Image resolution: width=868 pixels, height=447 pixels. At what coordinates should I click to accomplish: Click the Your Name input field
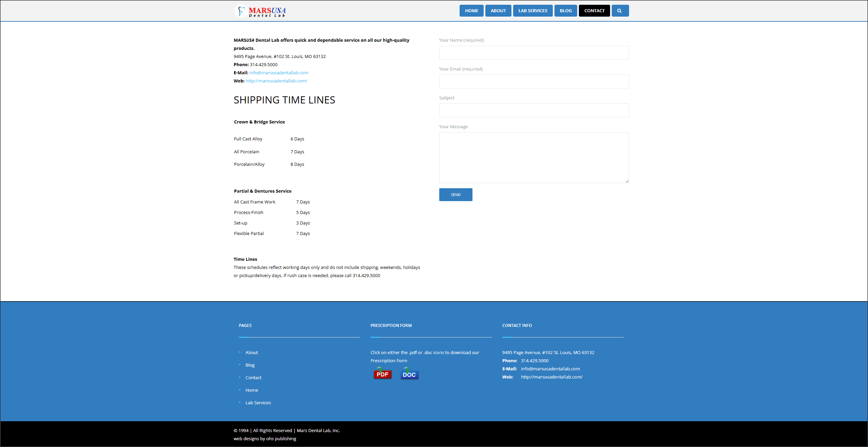pyautogui.click(x=534, y=53)
